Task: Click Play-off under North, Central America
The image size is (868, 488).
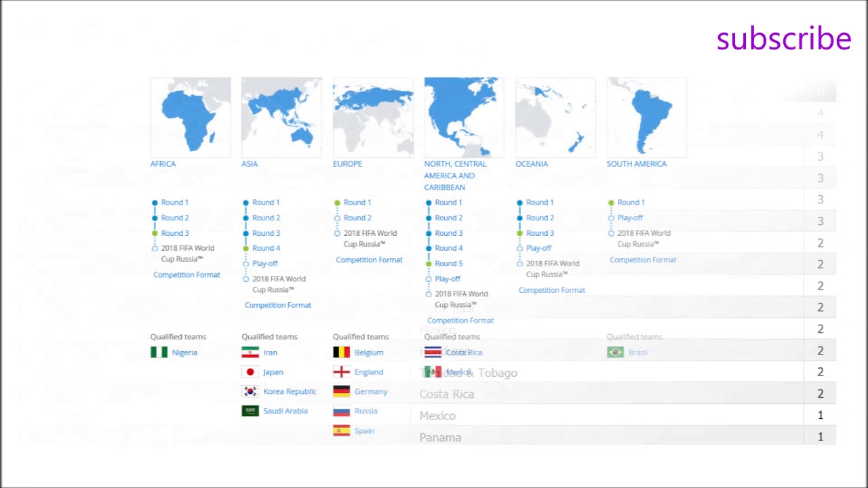Action: coord(448,279)
